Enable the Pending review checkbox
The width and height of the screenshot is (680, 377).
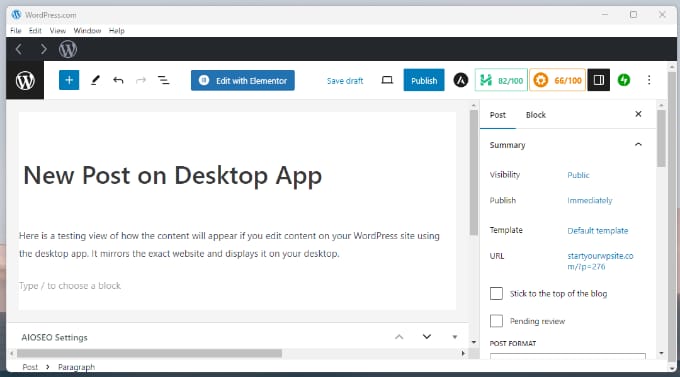coord(496,321)
